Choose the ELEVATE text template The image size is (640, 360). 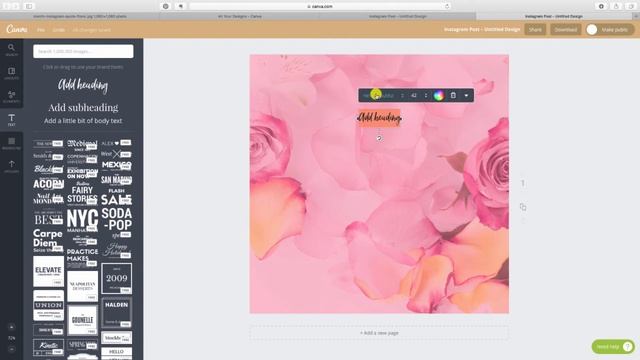click(x=49, y=271)
